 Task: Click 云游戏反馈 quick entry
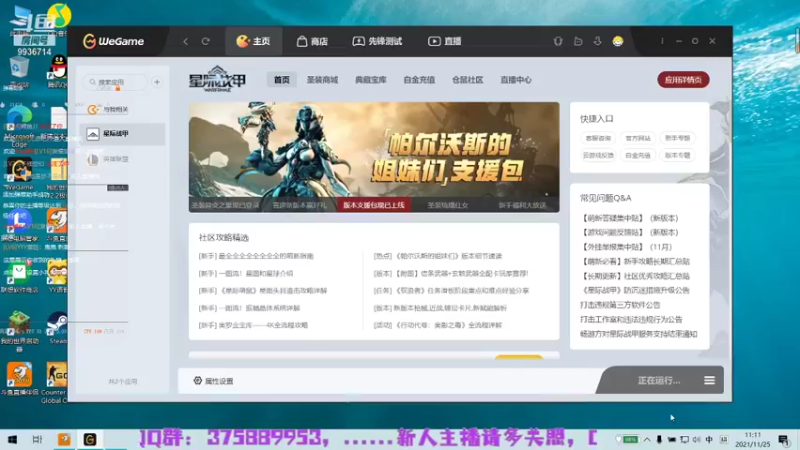pos(598,155)
